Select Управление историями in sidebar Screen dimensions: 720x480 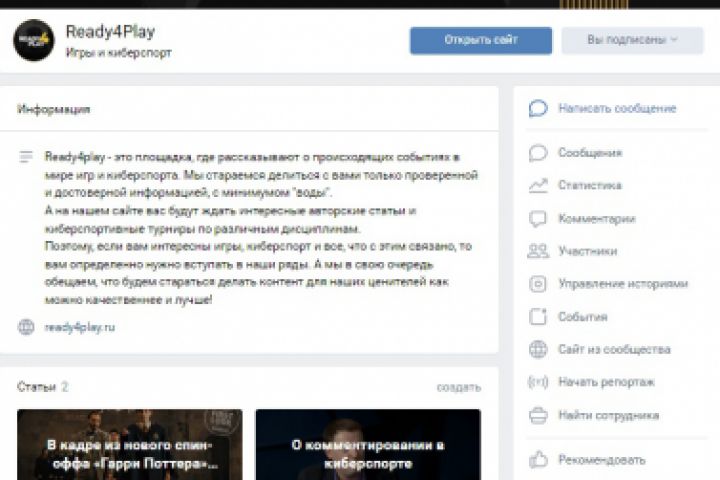(623, 284)
